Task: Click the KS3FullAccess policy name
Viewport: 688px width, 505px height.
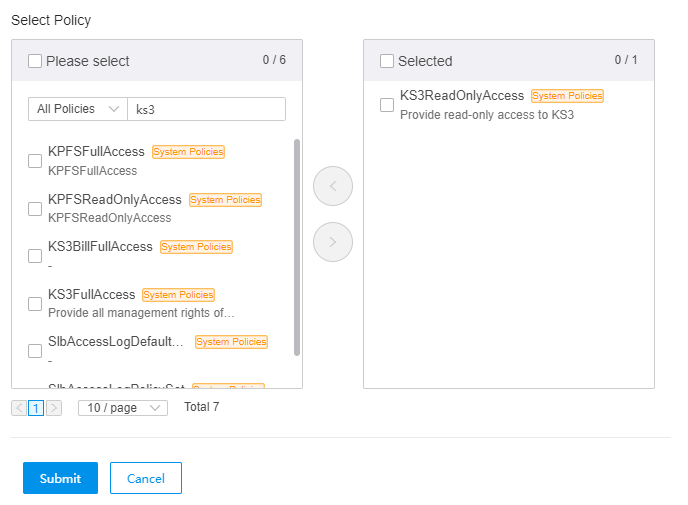Action: point(91,294)
